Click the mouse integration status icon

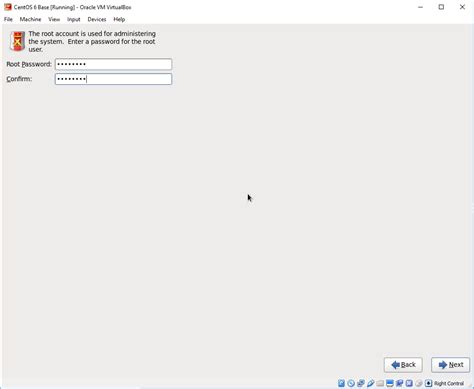(419, 383)
